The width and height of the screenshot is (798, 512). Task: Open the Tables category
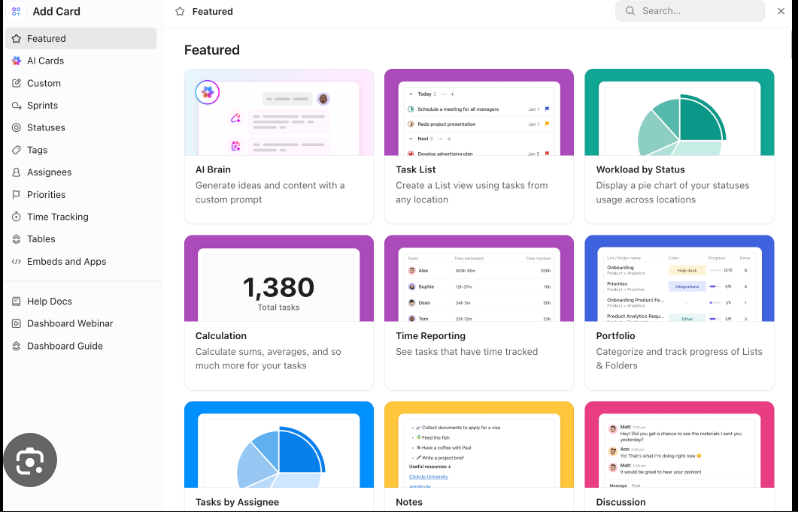coord(81,239)
